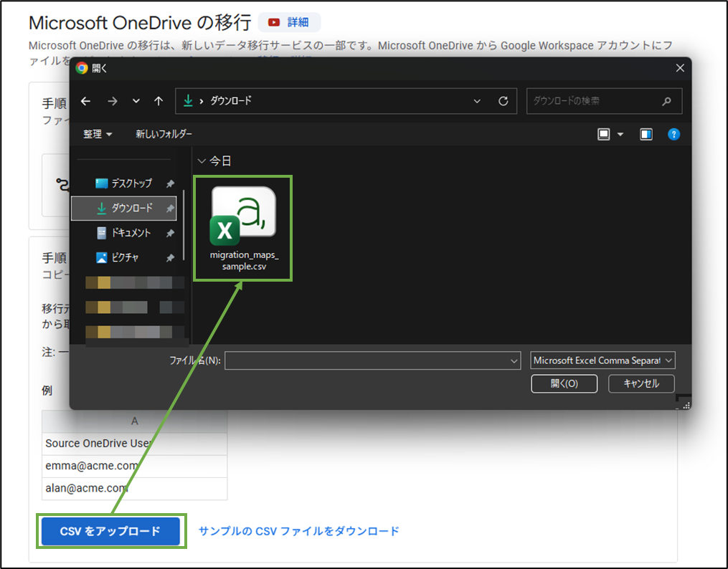Click the Chrome icon in dialog title bar
Viewport: 728px width, 569px height.
(82, 68)
